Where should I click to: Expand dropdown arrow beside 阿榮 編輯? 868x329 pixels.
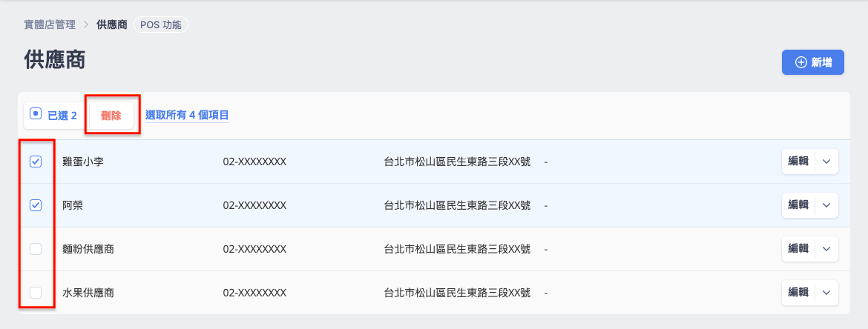[x=826, y=205]
